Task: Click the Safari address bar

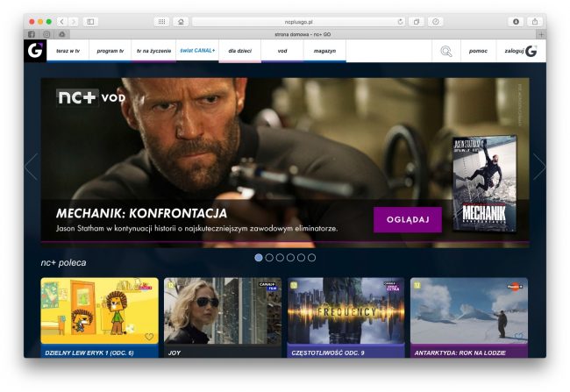Action: [x=298, y=22]
